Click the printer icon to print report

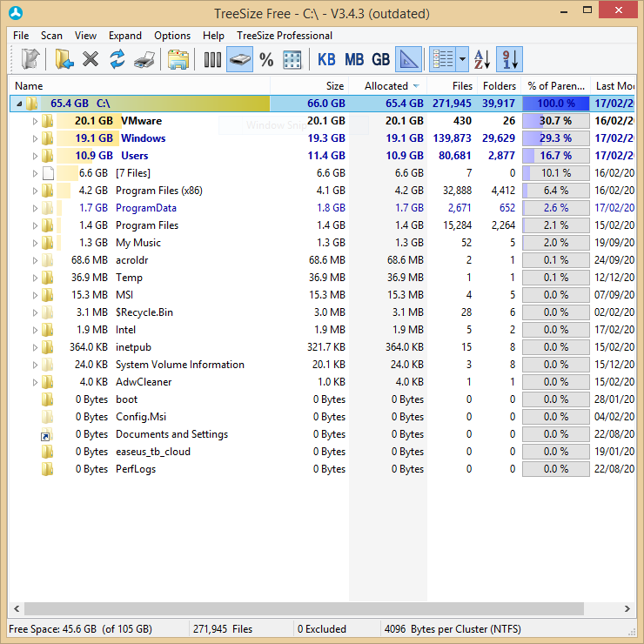coord(144,59)
